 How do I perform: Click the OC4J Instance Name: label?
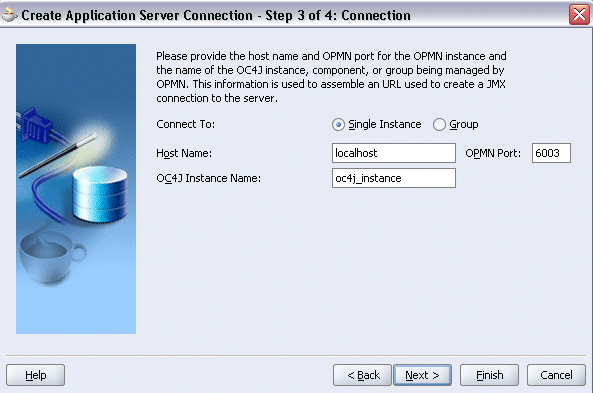208,178
